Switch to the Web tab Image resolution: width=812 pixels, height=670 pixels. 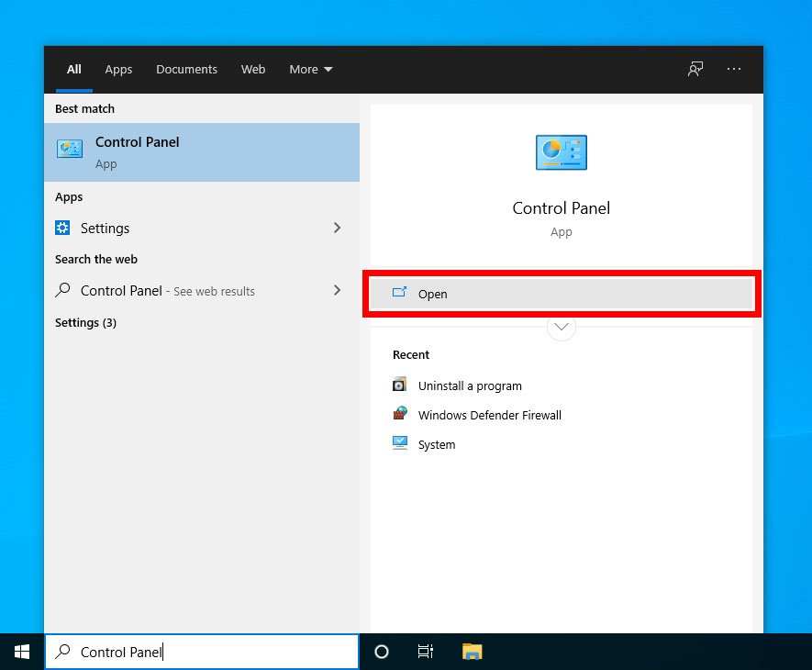tap(253, 70)
